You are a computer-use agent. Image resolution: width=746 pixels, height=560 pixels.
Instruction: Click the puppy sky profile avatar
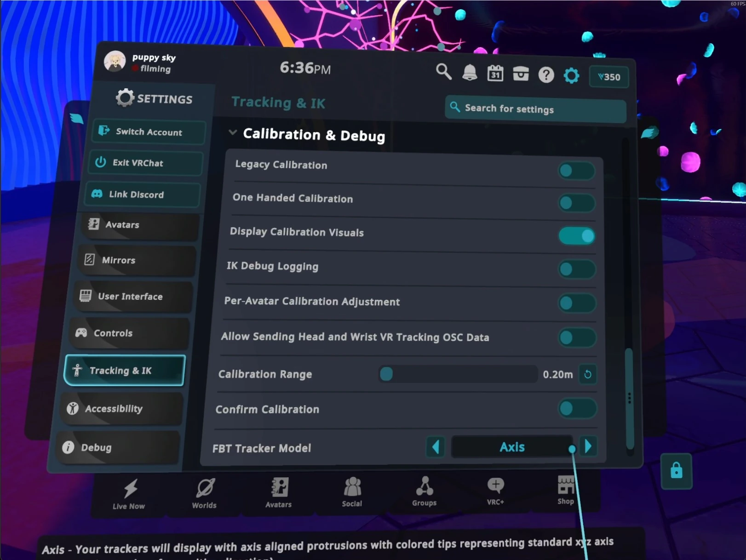pos(115,61)
